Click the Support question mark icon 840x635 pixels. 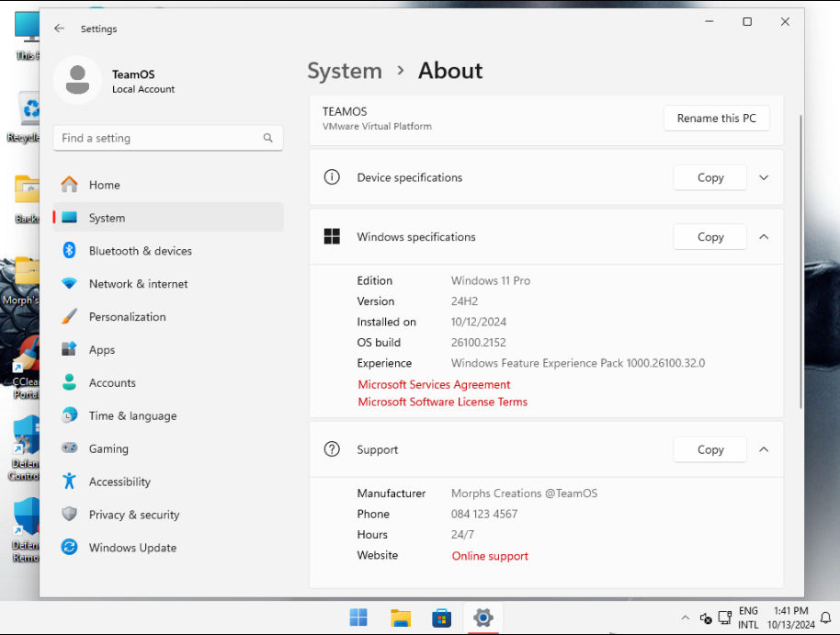[332, 449]
